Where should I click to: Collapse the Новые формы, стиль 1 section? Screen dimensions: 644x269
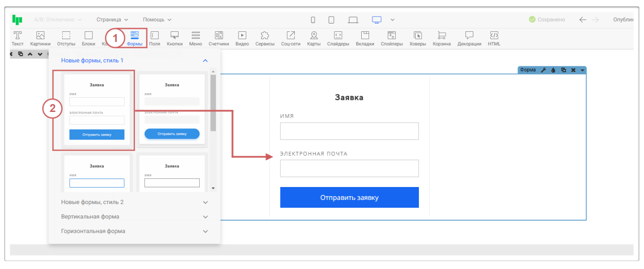[205, 61]
